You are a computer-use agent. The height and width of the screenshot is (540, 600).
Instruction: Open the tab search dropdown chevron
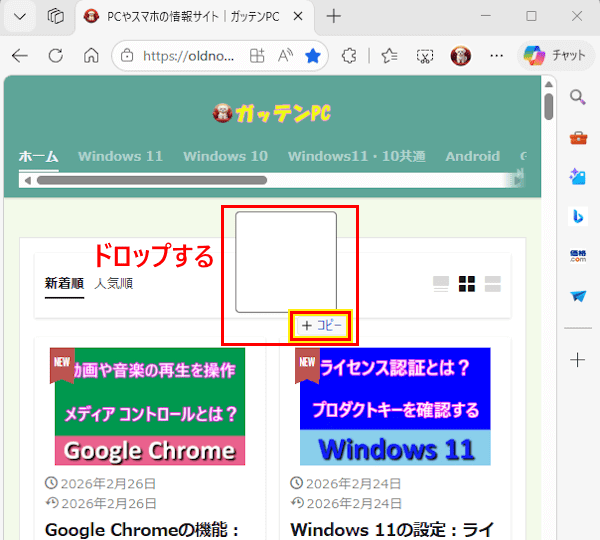[20, 16]
